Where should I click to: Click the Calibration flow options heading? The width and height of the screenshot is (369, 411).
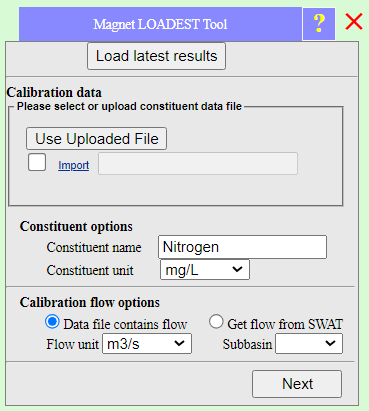point(90,302)
